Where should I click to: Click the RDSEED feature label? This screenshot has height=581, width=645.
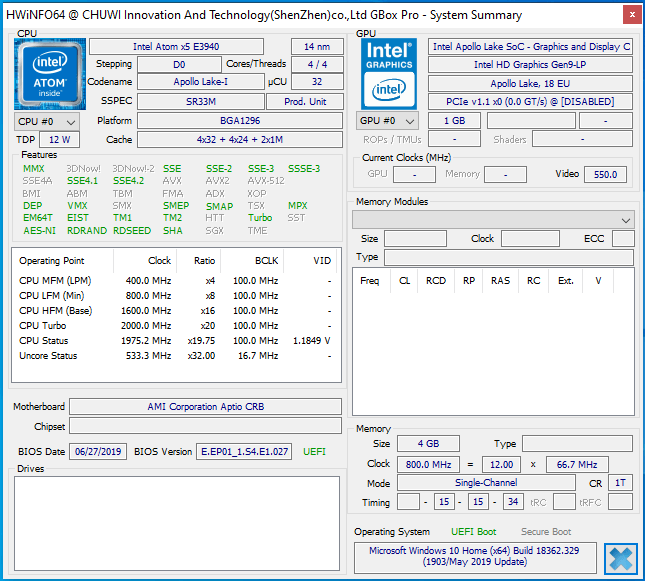click(132, 230)
